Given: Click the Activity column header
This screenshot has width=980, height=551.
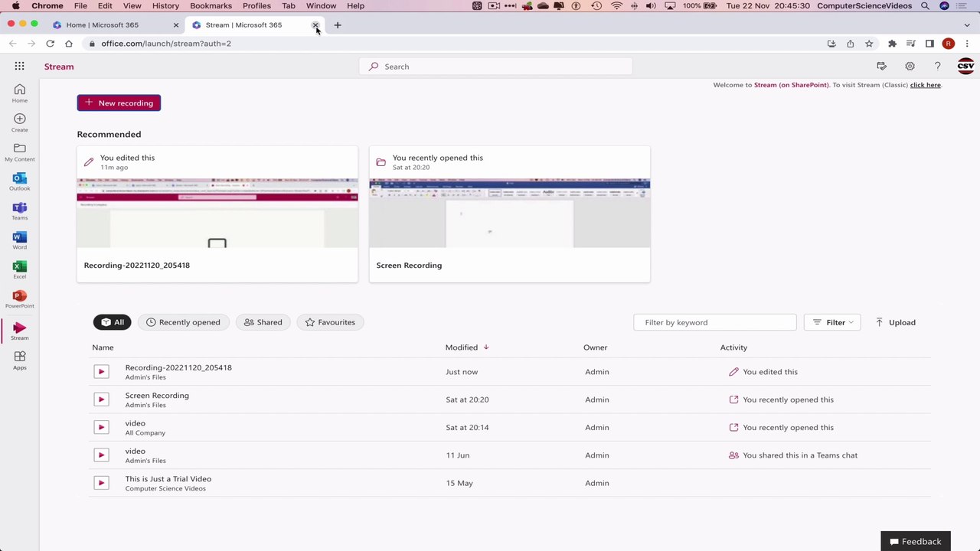Looking at the screenshot, I should (x=733, y=347).
